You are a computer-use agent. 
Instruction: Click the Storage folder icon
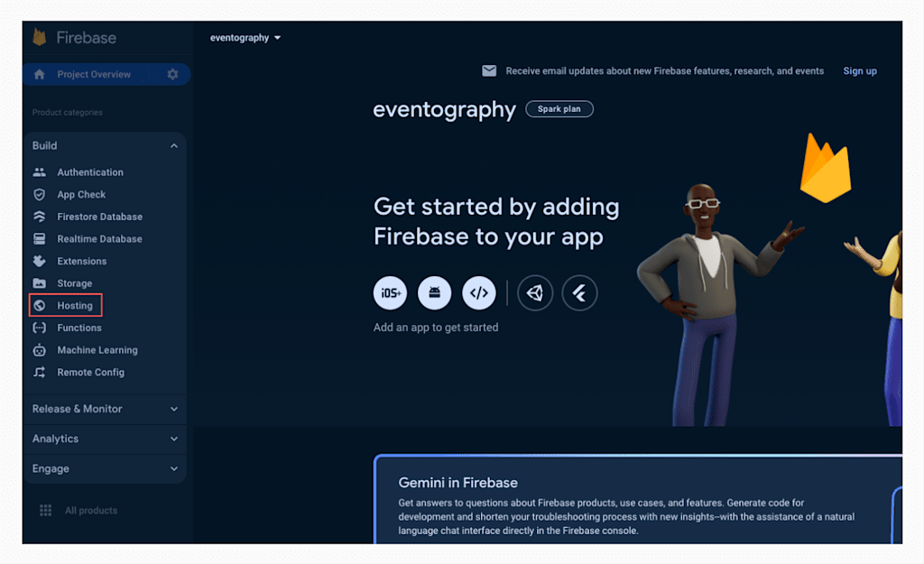pos(40,283)
